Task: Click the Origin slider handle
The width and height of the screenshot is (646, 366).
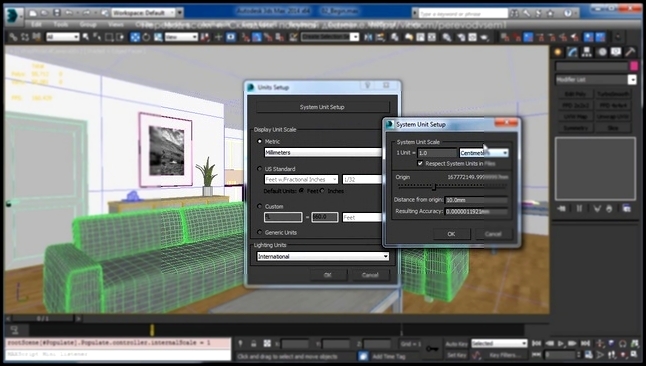Action: (x=434, y=187)
